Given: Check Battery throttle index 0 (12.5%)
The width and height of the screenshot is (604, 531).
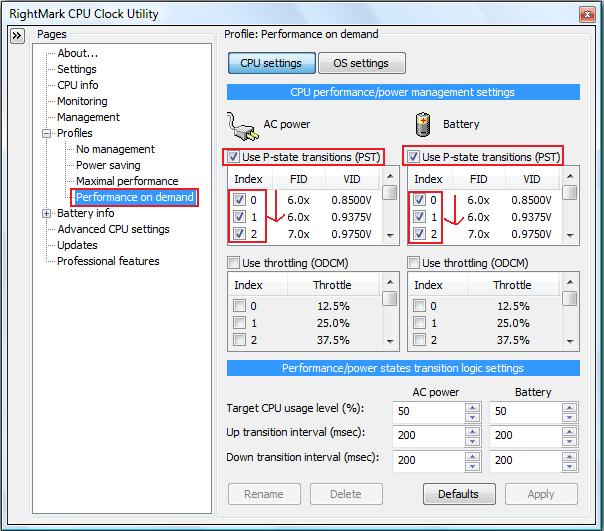Looking at the screenshot, I should [x=419, y=306].
